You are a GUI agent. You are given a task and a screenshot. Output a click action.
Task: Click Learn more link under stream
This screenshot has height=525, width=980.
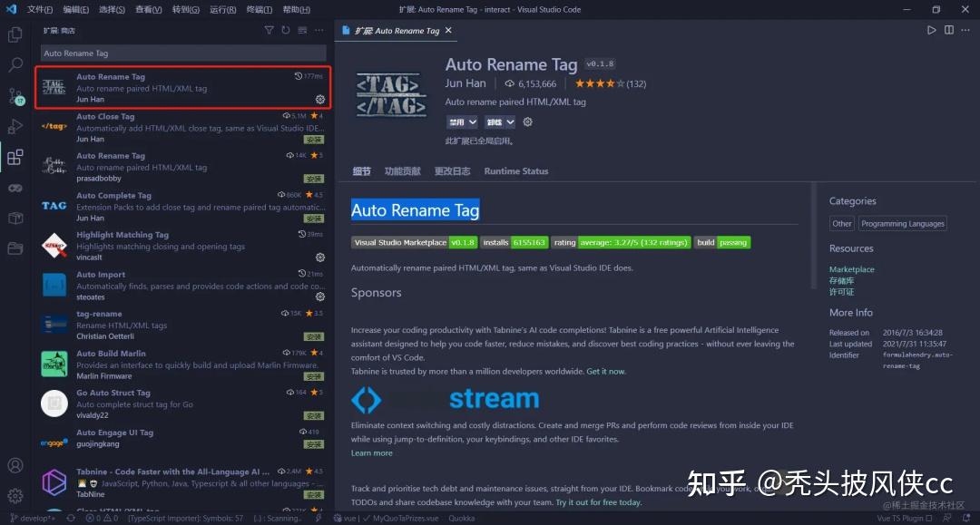pyautogui.click(x=371, y=452)
